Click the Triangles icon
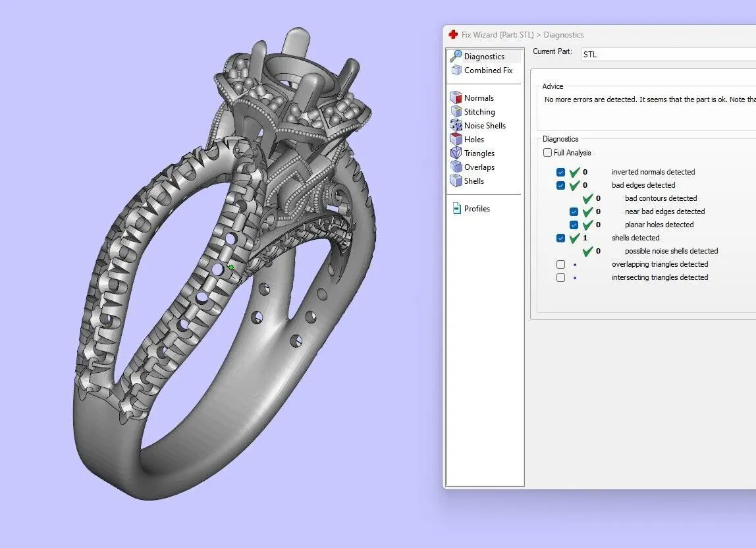Viewport: 756px width, 548px height. tap(456, 153)
